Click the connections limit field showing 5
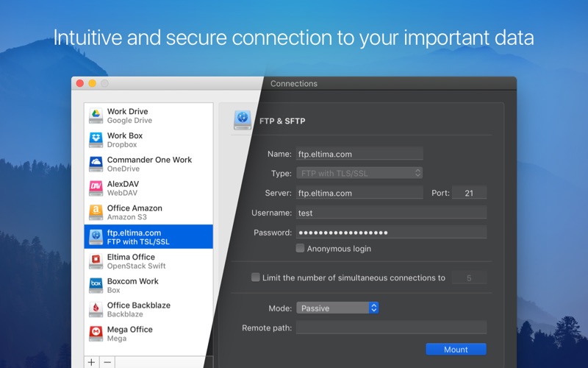Image resolution: width=588 pixels, height=368 pixels. click(x=470, y=278)
